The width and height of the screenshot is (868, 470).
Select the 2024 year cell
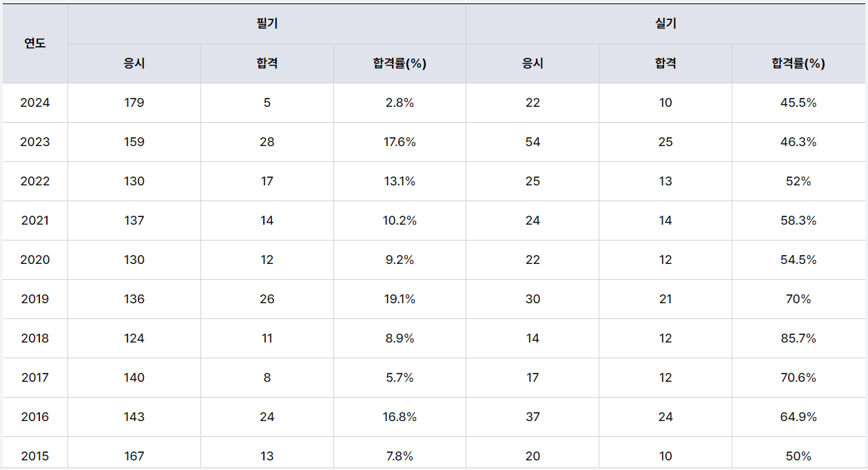[x=35, y=103]
